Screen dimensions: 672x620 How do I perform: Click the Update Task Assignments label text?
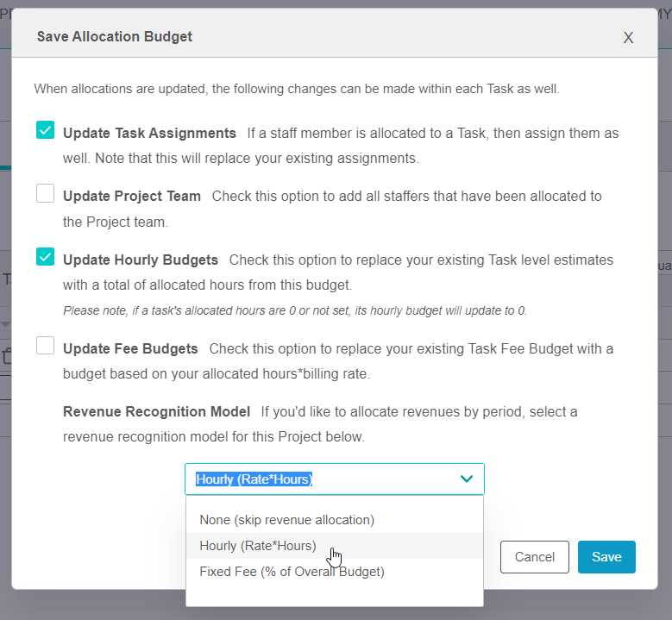pos(149,134)
